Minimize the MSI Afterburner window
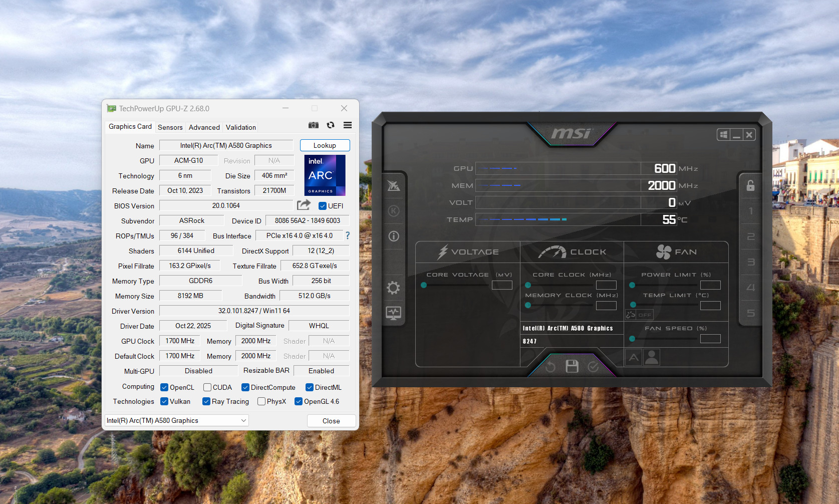 pyautogui.click(x=736, y=135)
